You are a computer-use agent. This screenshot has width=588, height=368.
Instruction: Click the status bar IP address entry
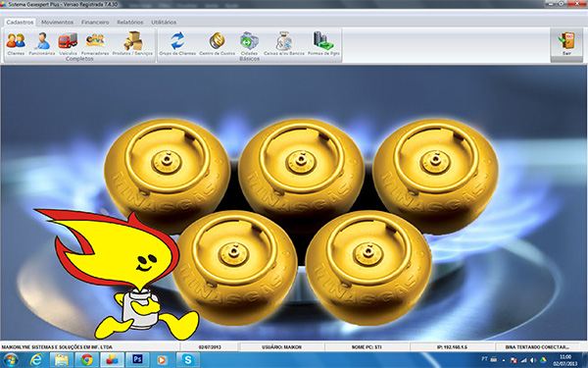click(452, 347)
